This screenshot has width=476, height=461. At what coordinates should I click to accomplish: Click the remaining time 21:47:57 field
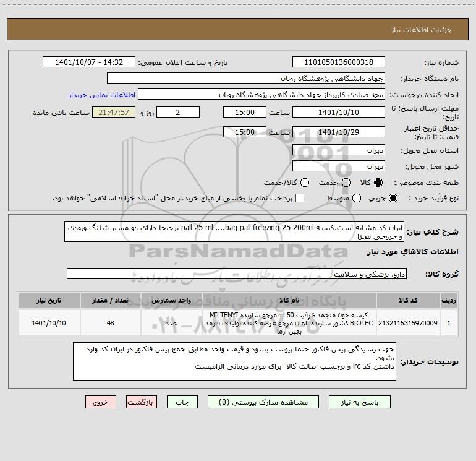click(114, 113)
